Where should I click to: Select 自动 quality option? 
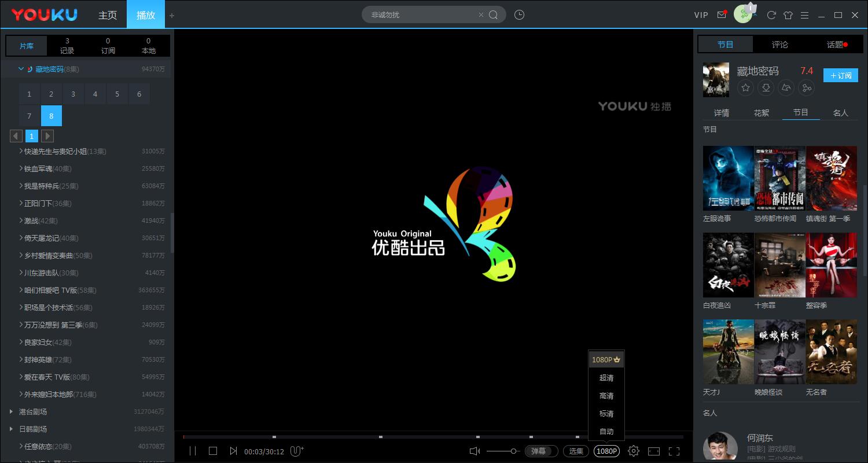(x=606, y=432)
